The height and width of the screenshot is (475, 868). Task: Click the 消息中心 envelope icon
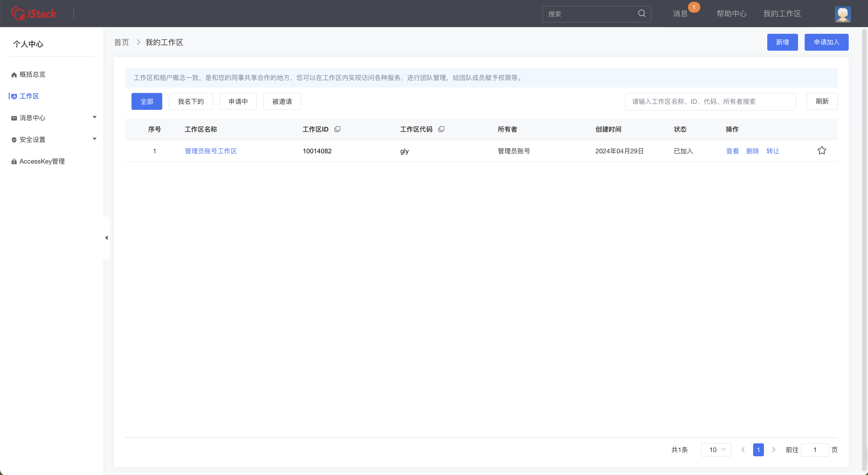14,118
